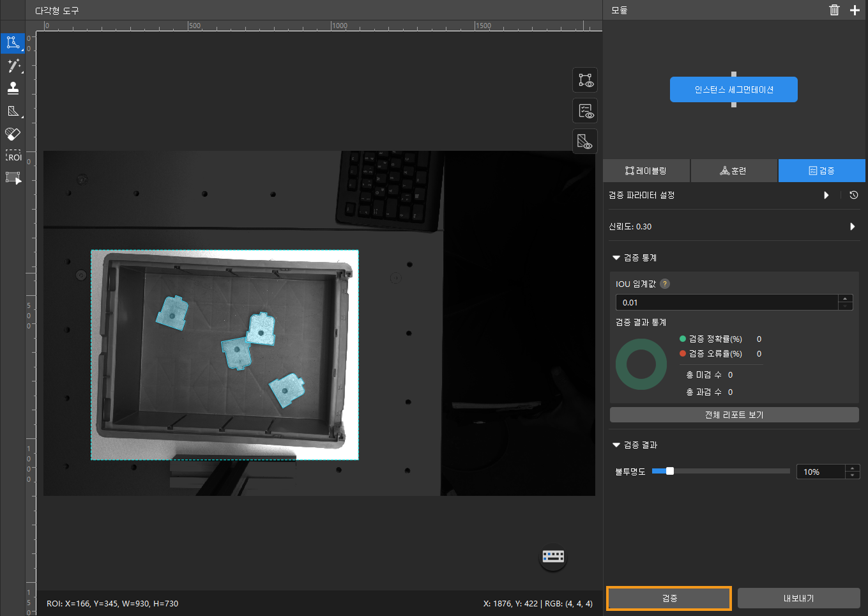This screenshot has width=868, height=616.
Task: Expand the 신뢰도 0.30 setting
Action: (852, 227)
